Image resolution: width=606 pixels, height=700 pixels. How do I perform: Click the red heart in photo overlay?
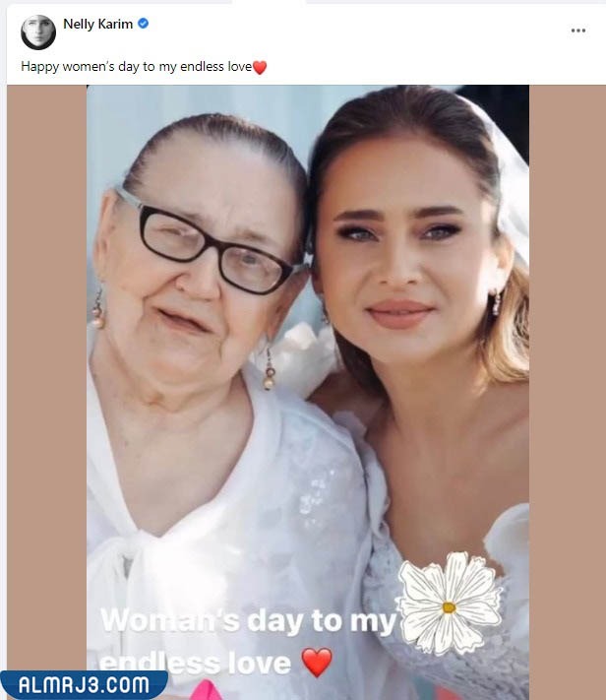(x=316, y=662)
